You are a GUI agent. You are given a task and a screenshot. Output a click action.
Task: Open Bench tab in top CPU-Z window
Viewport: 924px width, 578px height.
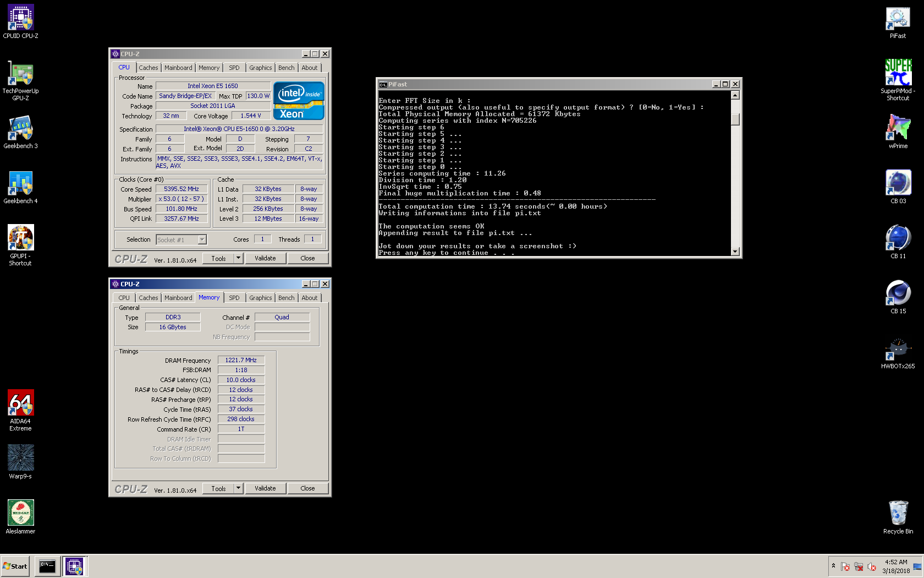click(286, 68)
